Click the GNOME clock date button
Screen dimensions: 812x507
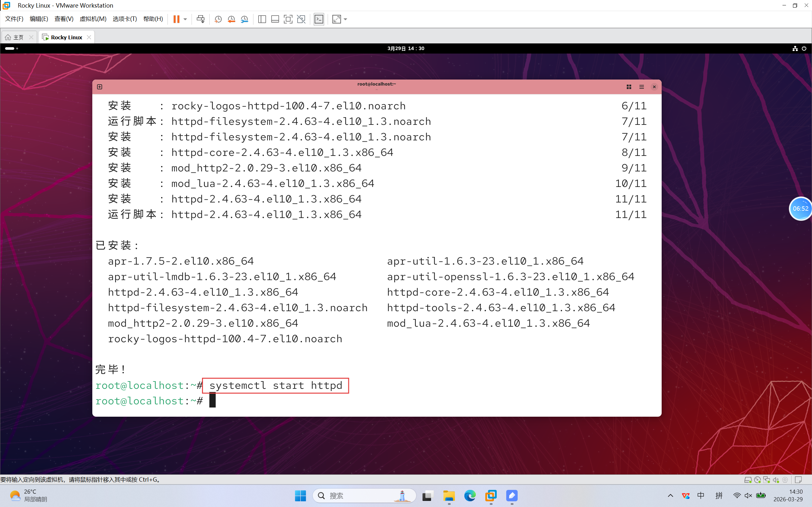(406, 48)
